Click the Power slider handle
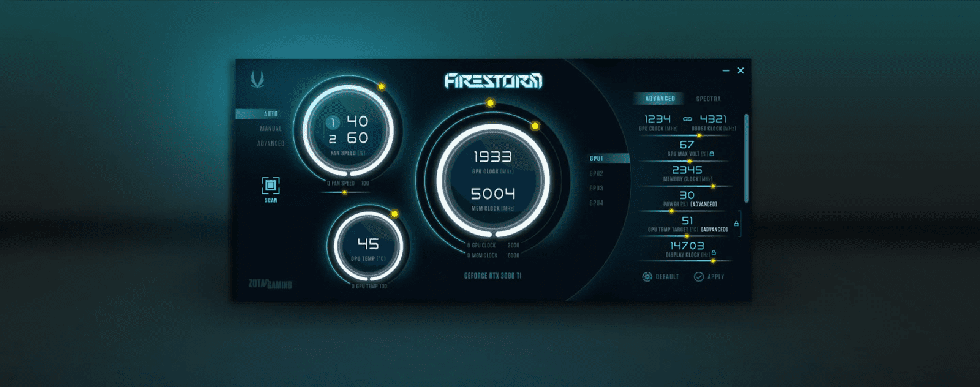This screenshot has height=387, width=980. [x=671, y=211]
